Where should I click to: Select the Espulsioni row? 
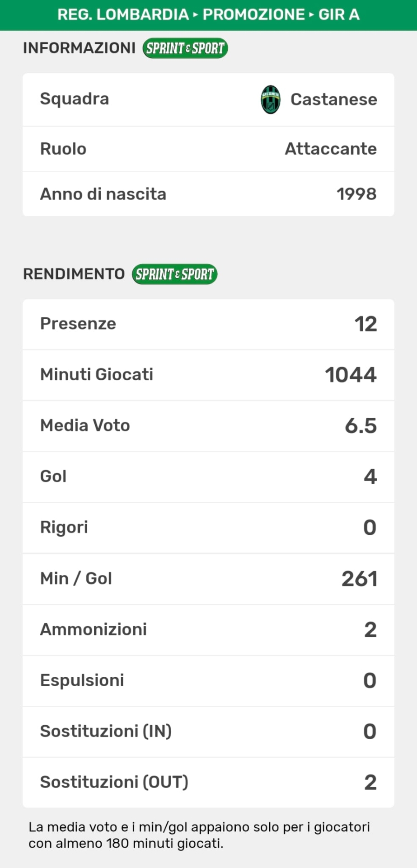tap(208, 680)
